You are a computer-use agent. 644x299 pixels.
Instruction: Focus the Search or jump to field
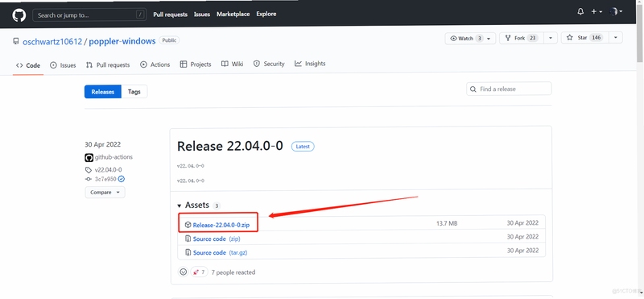(89, 15)
